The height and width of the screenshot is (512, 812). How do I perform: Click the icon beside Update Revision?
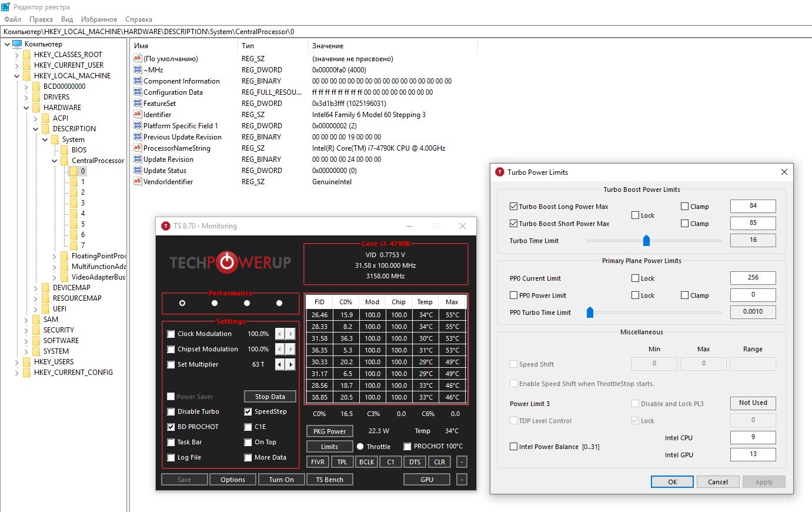pos(138,159)
